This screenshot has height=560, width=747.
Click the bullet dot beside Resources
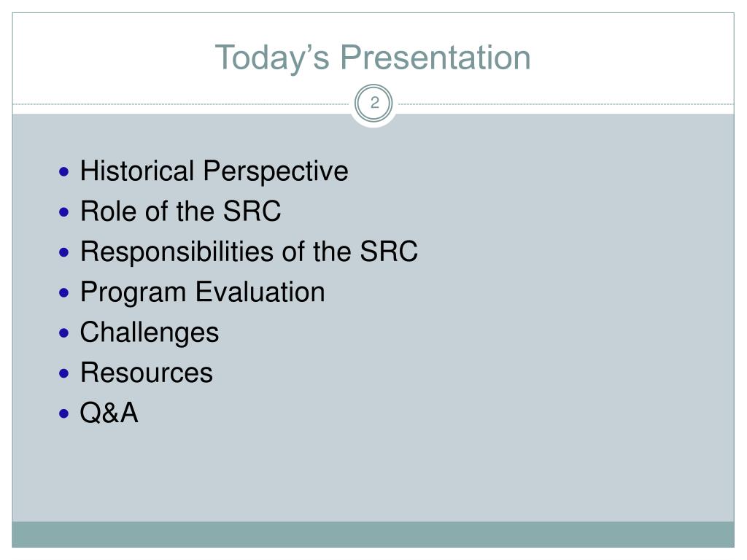tap(64, 373)
